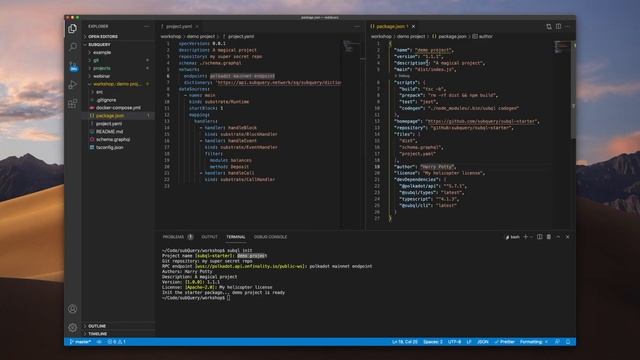This screenshot has height=360, width=640.
Task: Maximize the panel with chevron up icon
Action: coord(558,237)
